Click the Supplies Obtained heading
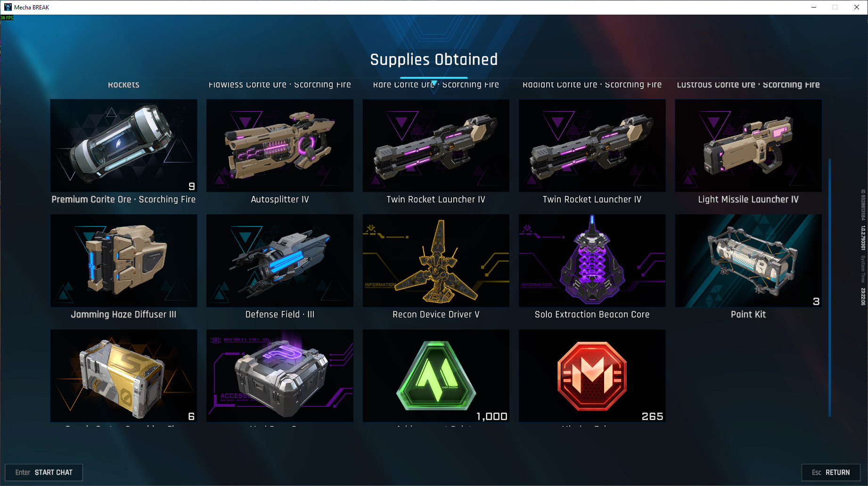868x486 pixels. (434, 60)
